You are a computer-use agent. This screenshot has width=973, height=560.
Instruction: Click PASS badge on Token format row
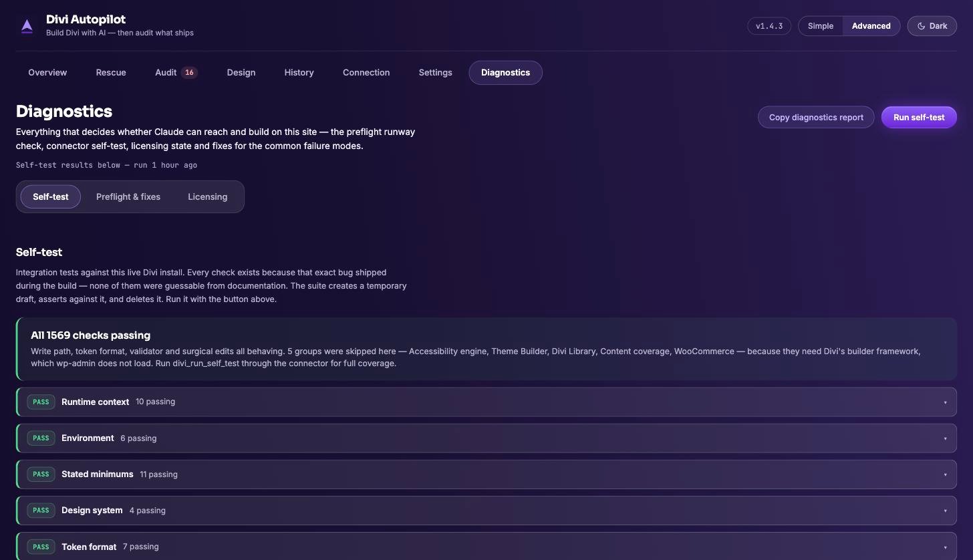click(x=41, y=547)
